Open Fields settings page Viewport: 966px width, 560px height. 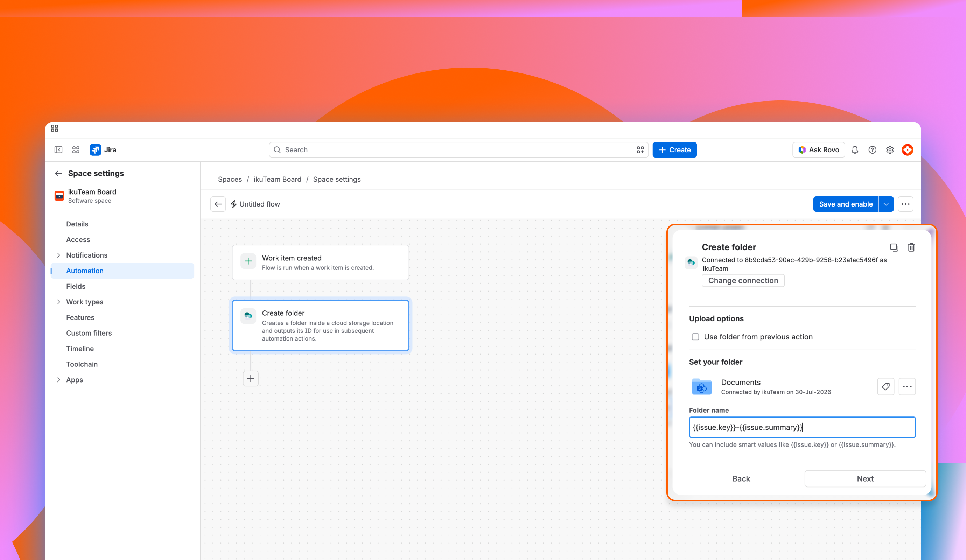tap(76, 286)
